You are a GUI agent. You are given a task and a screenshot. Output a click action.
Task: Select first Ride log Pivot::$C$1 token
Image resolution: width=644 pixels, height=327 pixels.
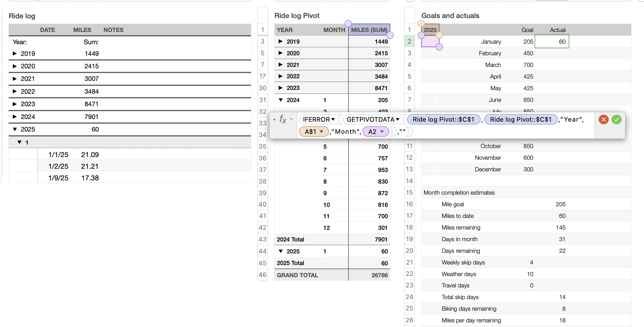(443, 120)
